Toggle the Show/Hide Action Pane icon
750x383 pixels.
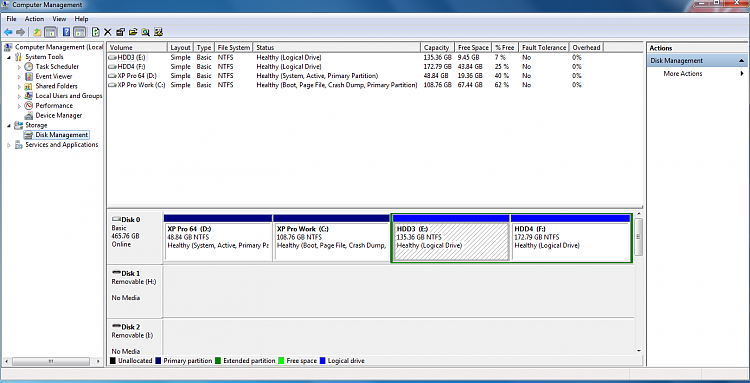tap(80, 33)
